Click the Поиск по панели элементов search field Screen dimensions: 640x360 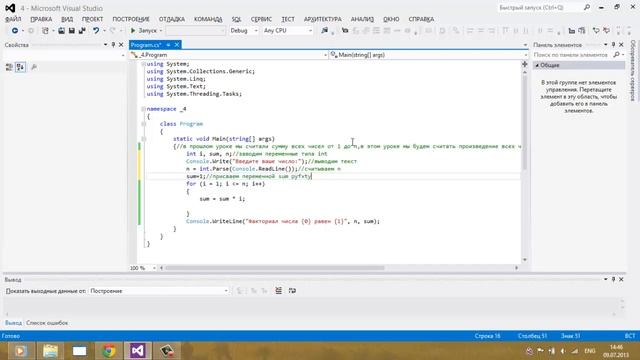pyautogui.click(x=572, y=55)
